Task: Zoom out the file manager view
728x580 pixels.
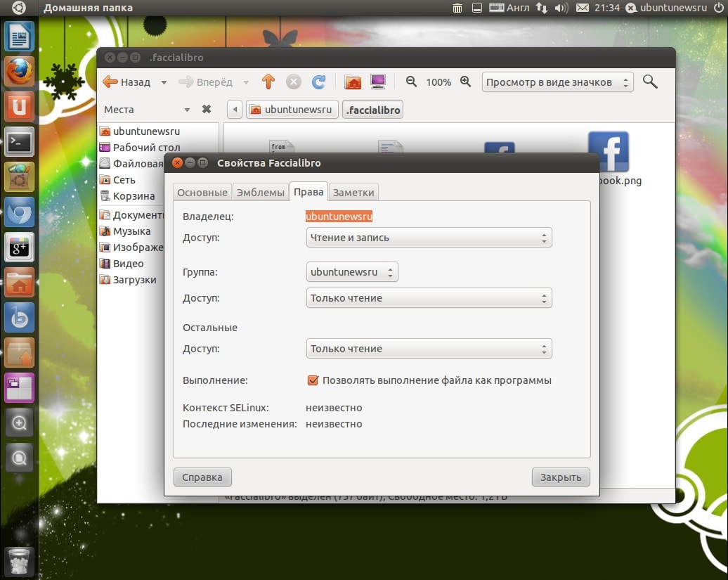Action: tap(411, 82)
